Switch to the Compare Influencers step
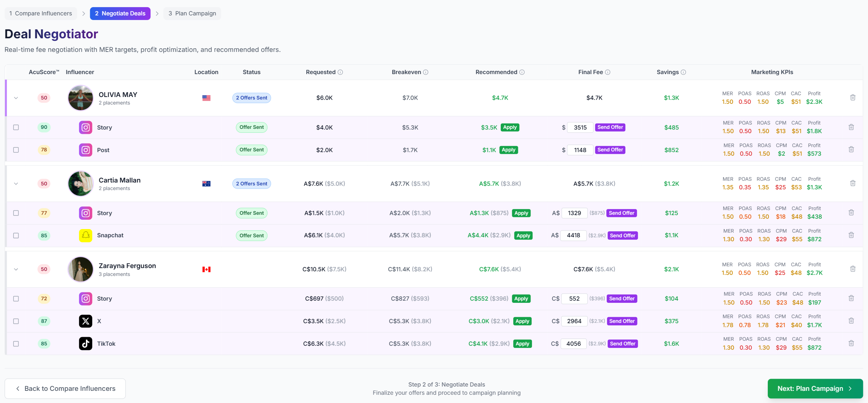The height and width of the screenshot is (403, 868). 40,13
